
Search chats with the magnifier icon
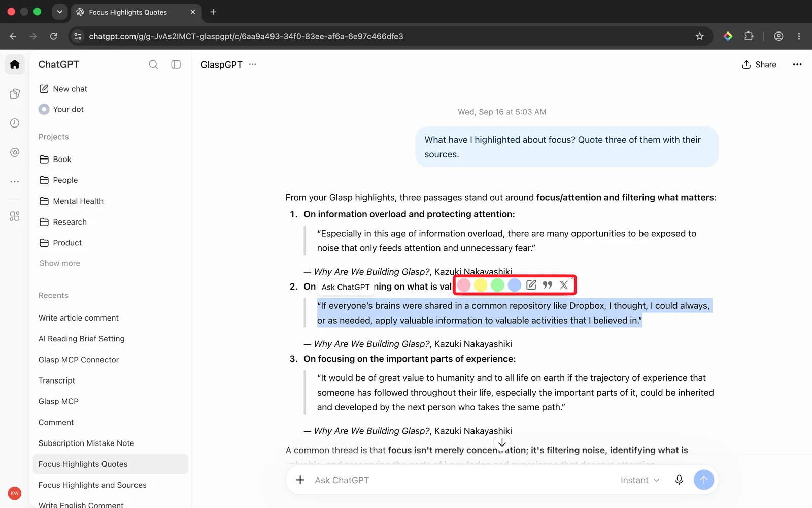click(x=153, y=65)
